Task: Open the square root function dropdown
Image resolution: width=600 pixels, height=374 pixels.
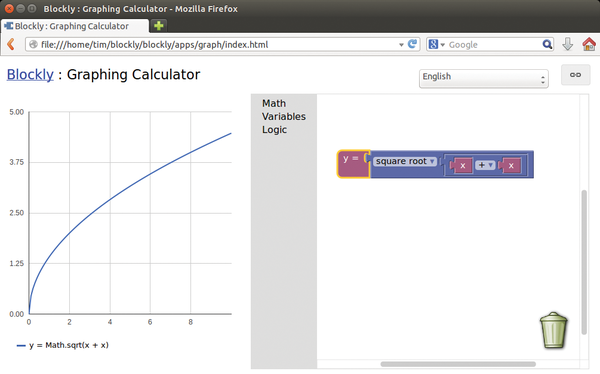Action: pyautogui.click(x=405, y=162)
